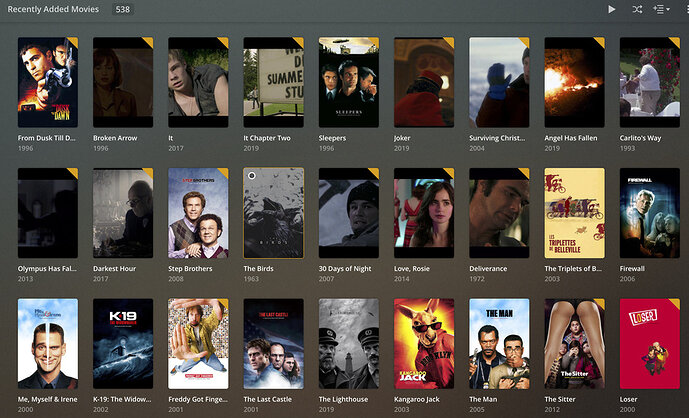The height and width of the screenshot is (418, 689).
Task: Choose the It Chapter Two poster
Action: 273,82
